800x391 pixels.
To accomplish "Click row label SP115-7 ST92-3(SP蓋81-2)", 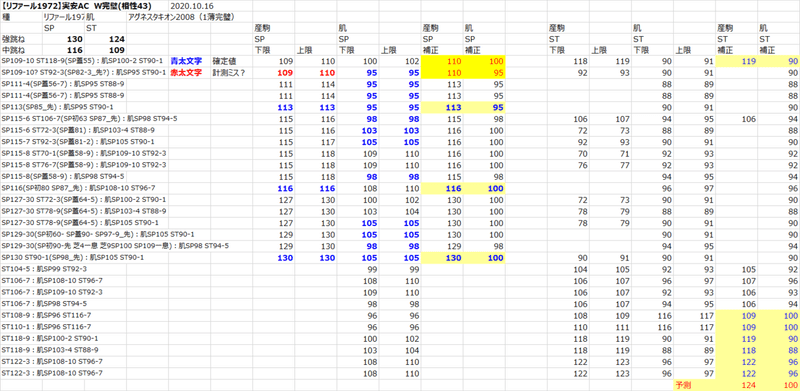I will [78, 141].
